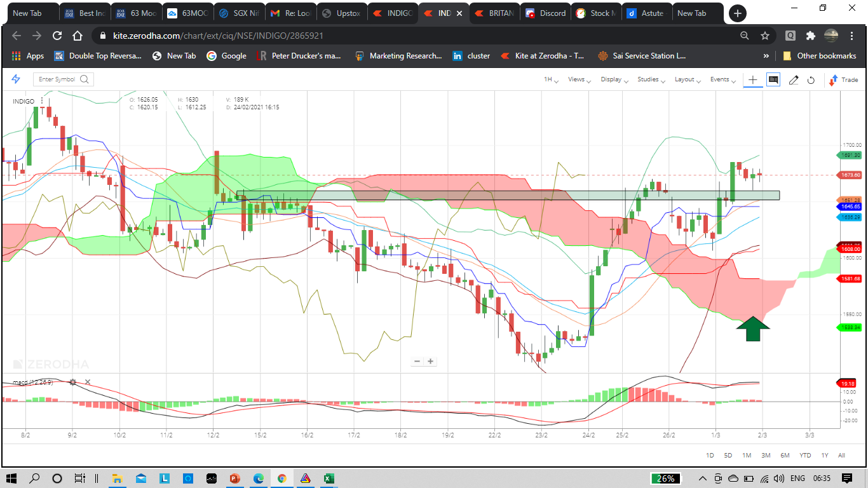Go back with browser back arrow
Viewport: 868px width, 488px height.
pyautogui.click(x=17, y=36)
